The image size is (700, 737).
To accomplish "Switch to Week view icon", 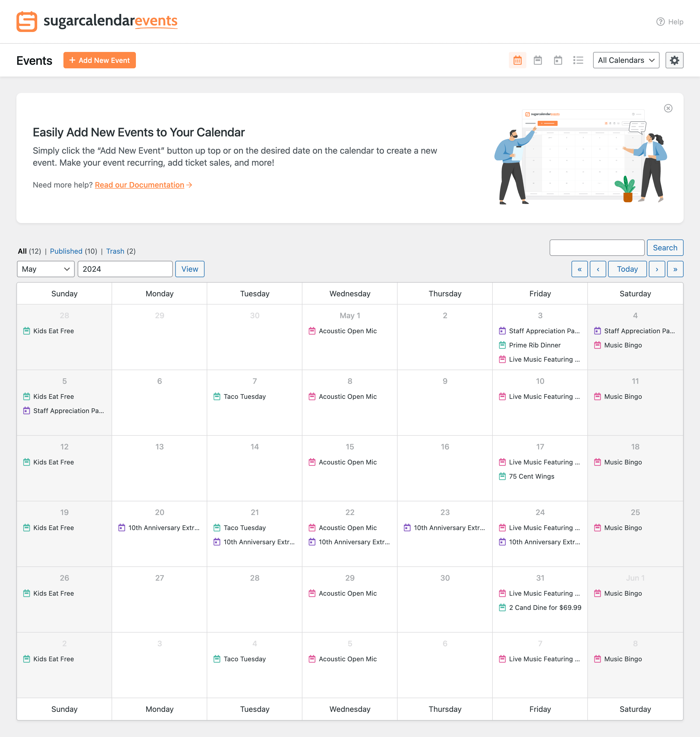I will (x=537, y=60).
